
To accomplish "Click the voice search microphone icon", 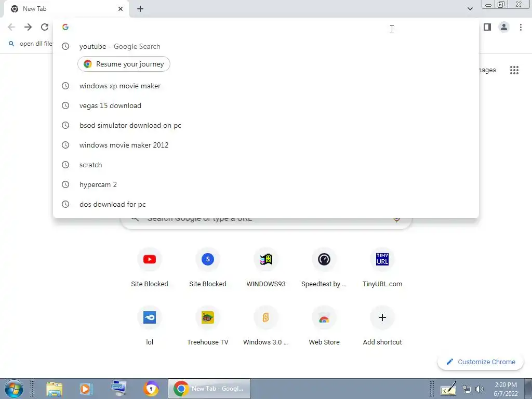I will pyautogui.click(x=396, y=220).
